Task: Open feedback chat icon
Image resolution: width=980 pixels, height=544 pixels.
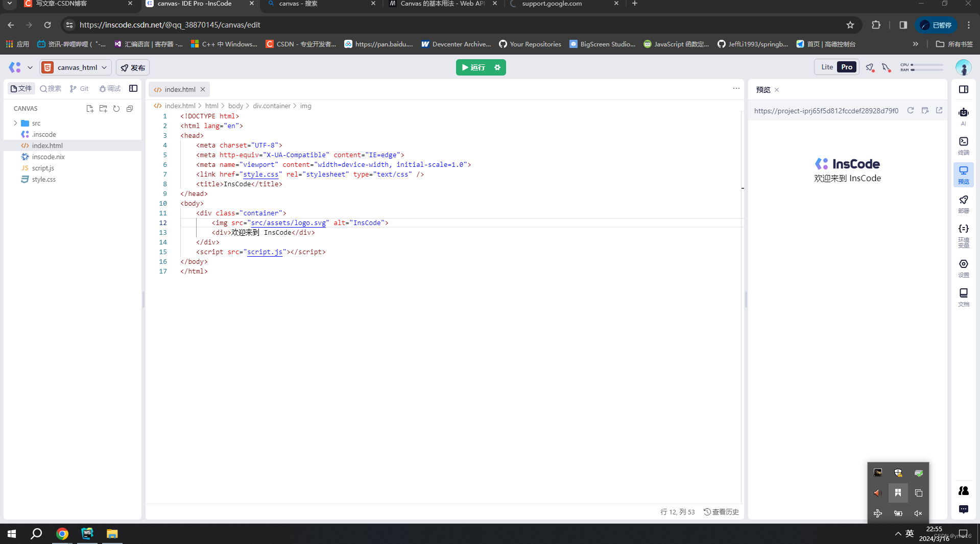Action: point(964,509)
